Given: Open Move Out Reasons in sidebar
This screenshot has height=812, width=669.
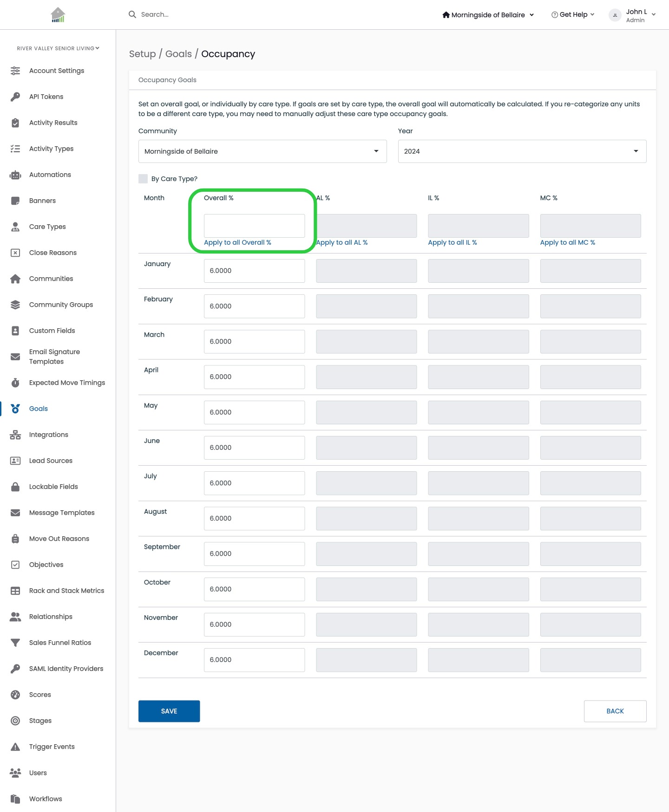Looking at the screenshot, I should point(59,539).
